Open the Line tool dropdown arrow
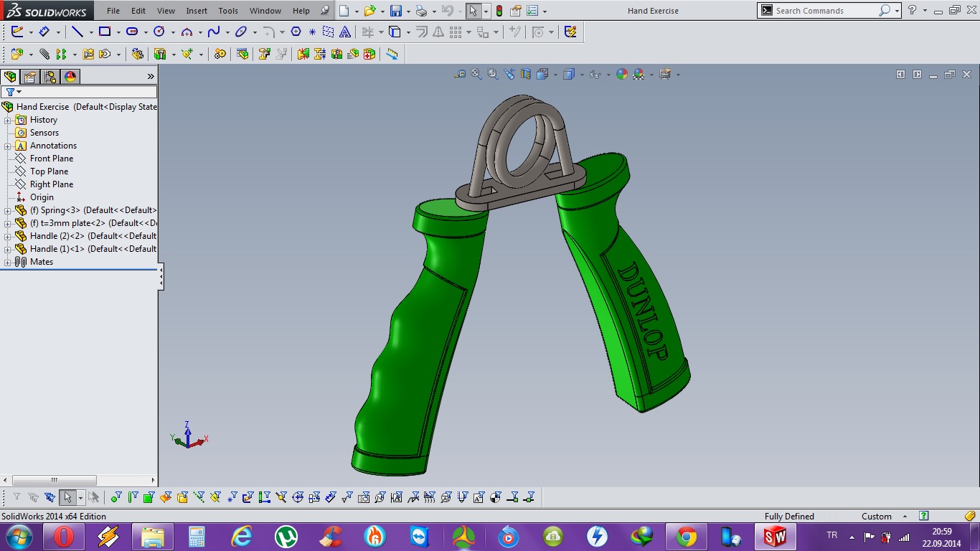Image resolution: width=980 pixels, height=551 pixels. (90, 32)
